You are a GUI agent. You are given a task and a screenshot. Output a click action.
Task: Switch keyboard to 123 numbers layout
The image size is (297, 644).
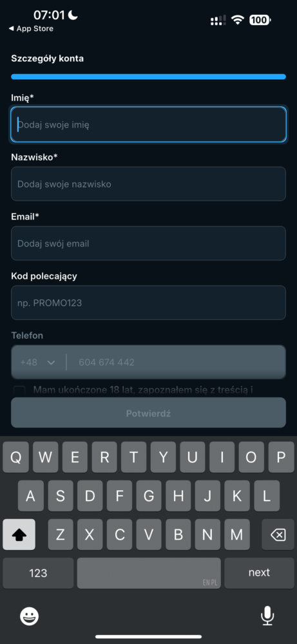tap(38, 573)
